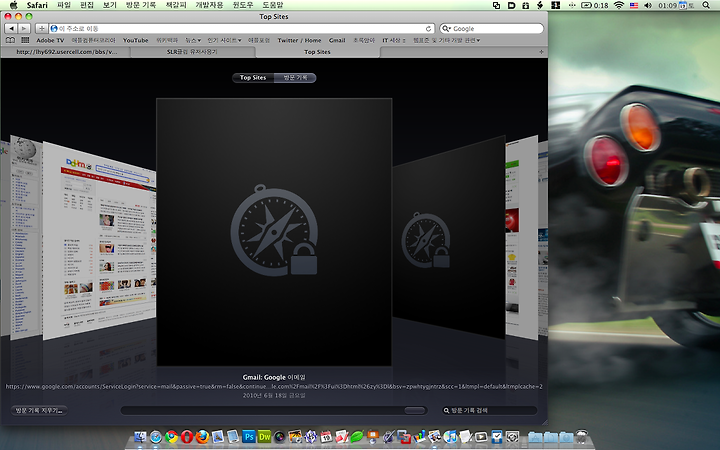Switch to 방문 기록 history view
This screenshot has height=450, width=720.
pos(295,78)
